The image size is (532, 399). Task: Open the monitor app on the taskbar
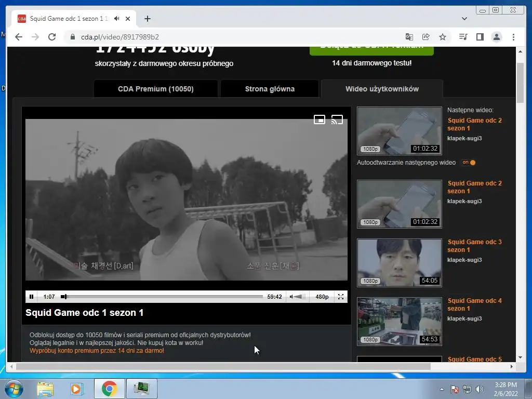[141, 389]
